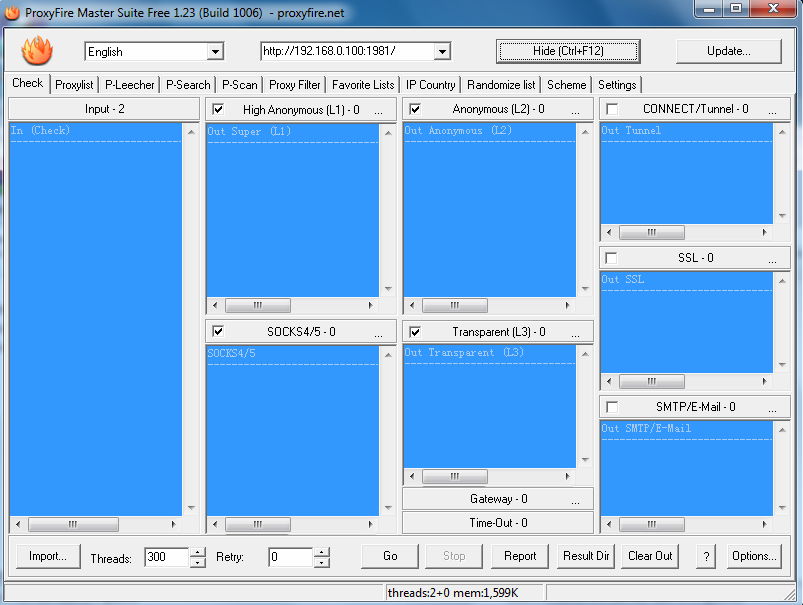This screenshot has height=605, width=803.
Task: Open SSL ellipsis options
Action: pos(772,259)
